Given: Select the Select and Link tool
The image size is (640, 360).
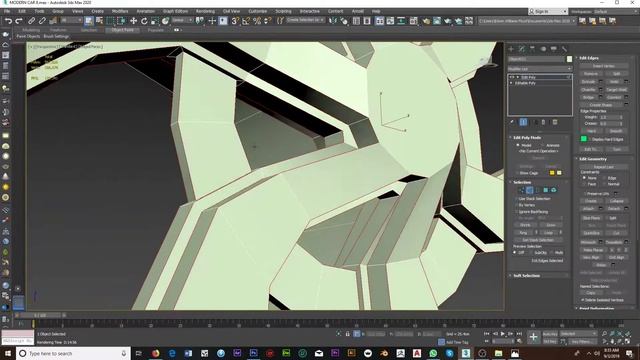Looking at the screenshot, I should (31, 21).
